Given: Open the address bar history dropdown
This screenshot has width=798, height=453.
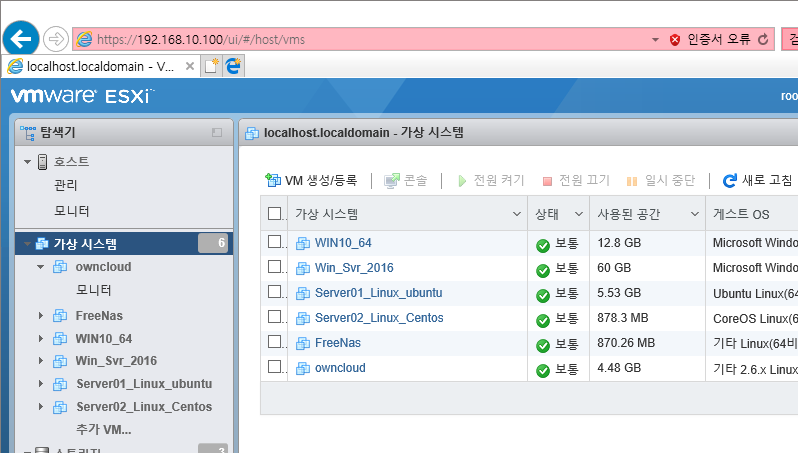Looking at the screenshot, I should (x=656, y=40).
